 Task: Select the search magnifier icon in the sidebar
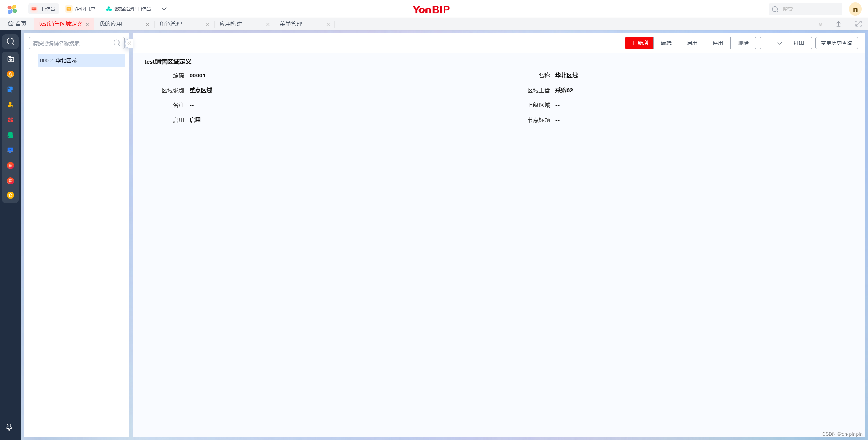pos(10,41)
